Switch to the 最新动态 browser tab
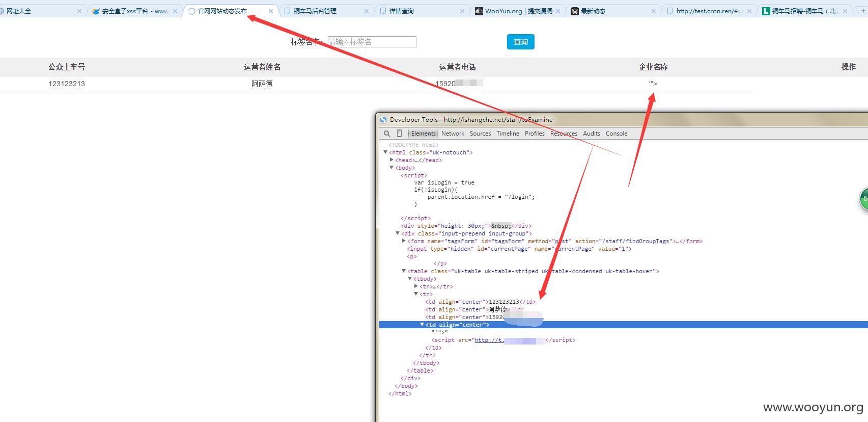Image resolution: width=868 pixels, height=422 pixels. (613, 11)
